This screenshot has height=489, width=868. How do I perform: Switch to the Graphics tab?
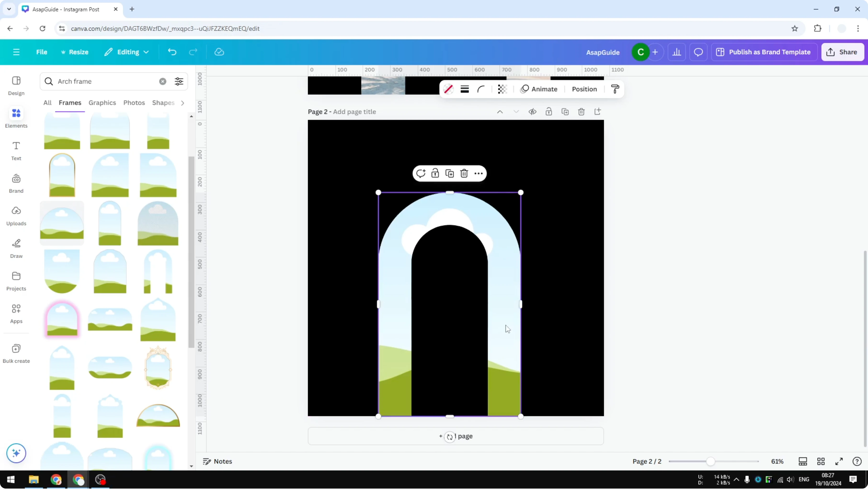(102, 103)
